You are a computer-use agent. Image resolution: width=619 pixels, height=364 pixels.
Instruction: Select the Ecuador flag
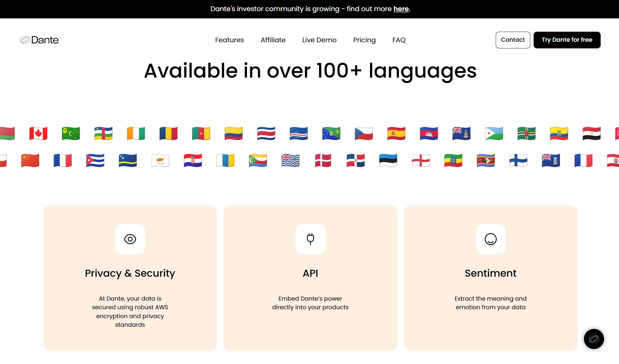coord(559,133)
